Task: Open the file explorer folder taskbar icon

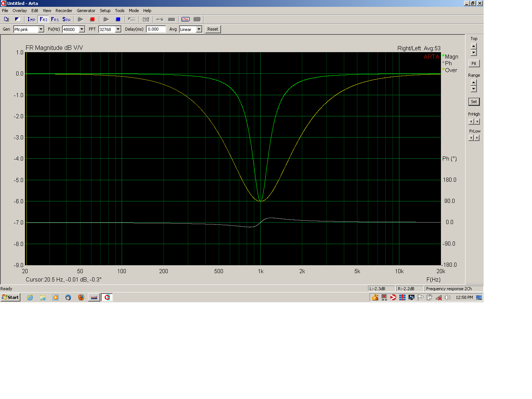Action: (x=43, y=297)
